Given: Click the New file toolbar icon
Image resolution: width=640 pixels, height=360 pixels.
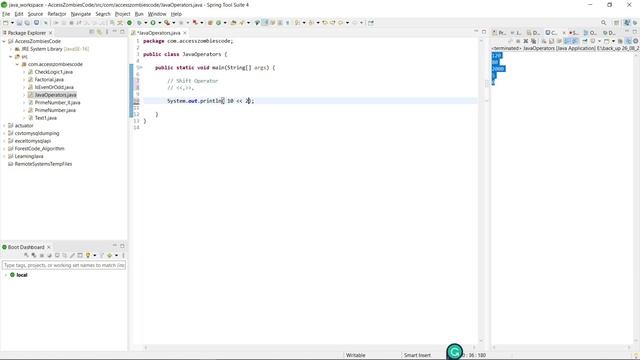Looking at the screenshot, I should (5, 23).
